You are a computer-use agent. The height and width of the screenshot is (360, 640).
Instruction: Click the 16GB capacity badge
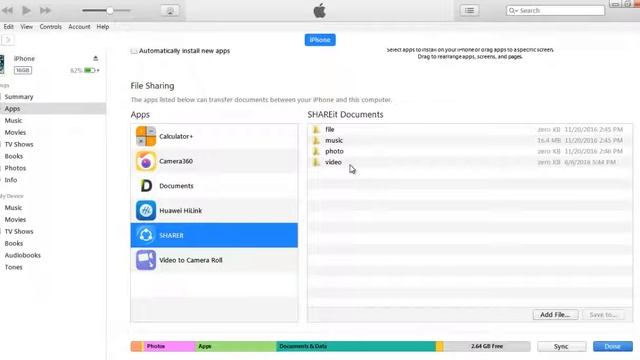(22, 70)
